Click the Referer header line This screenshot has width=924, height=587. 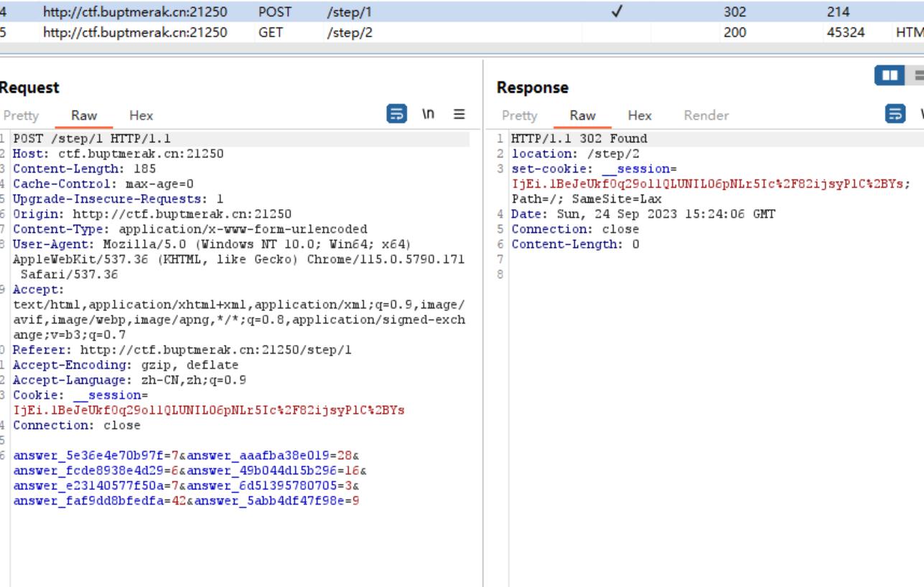click(182, 350)
